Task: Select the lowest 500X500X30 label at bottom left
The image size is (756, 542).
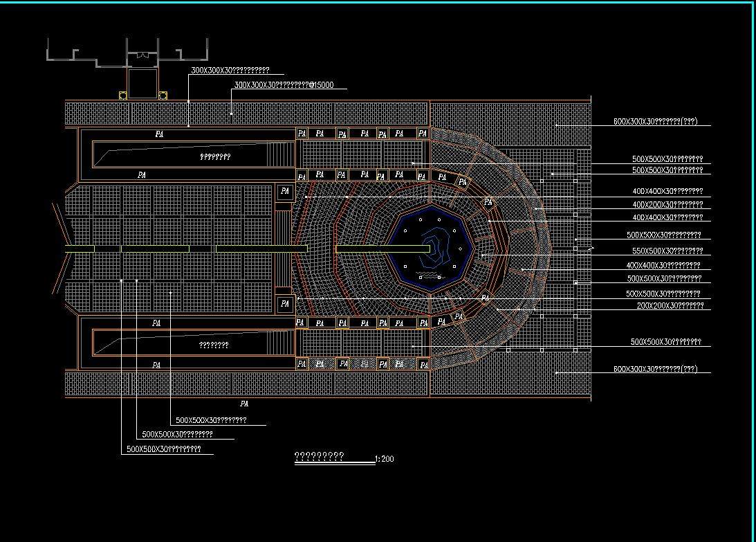Action: [164, 449]
